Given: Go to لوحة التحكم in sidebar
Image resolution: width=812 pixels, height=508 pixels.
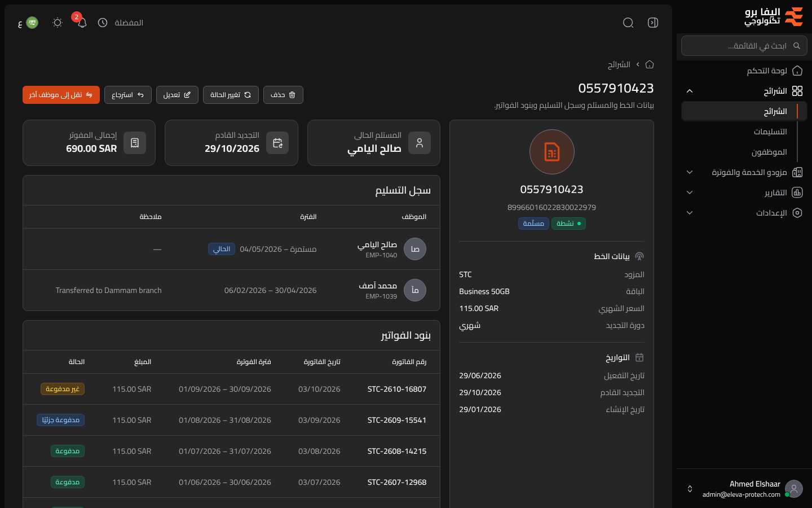Looking at the screenshot, I should 744,71.
